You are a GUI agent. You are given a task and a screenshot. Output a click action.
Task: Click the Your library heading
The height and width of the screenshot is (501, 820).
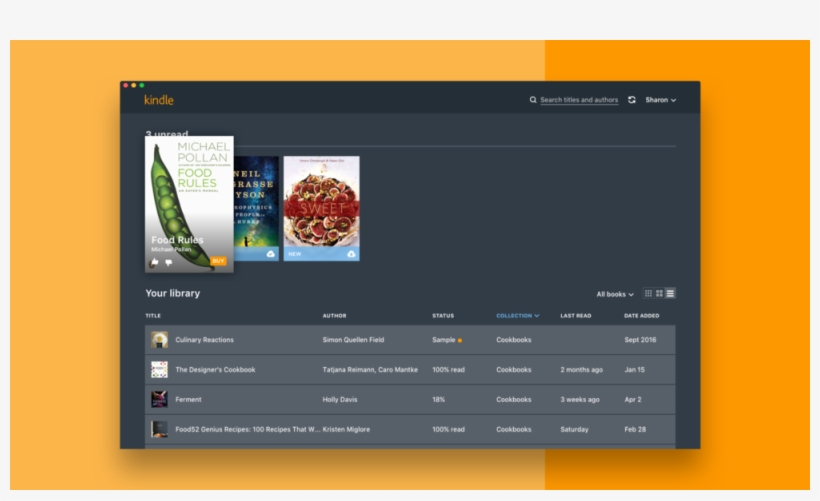pyautogui.click(x=173, y=293)
